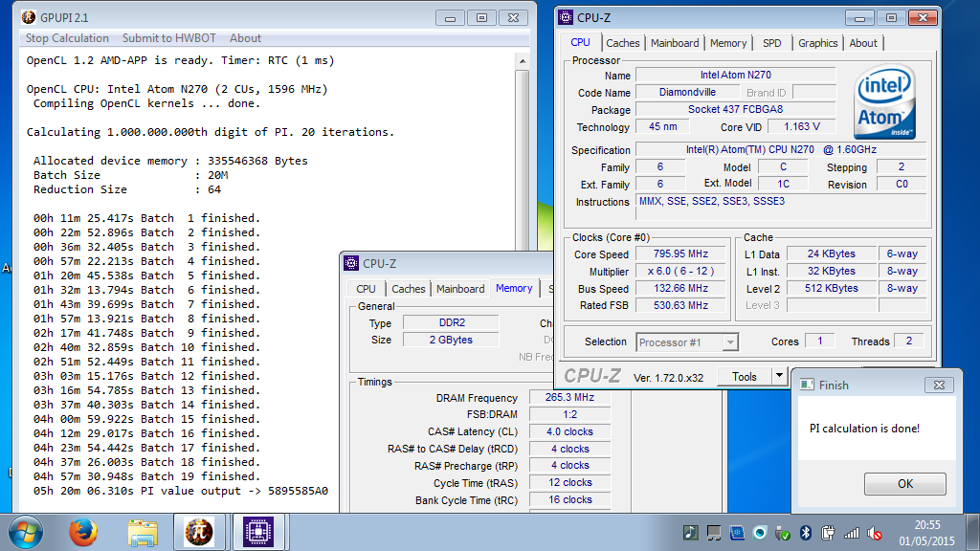Click the memory Size value 2 GBytes

coord(452,340)
